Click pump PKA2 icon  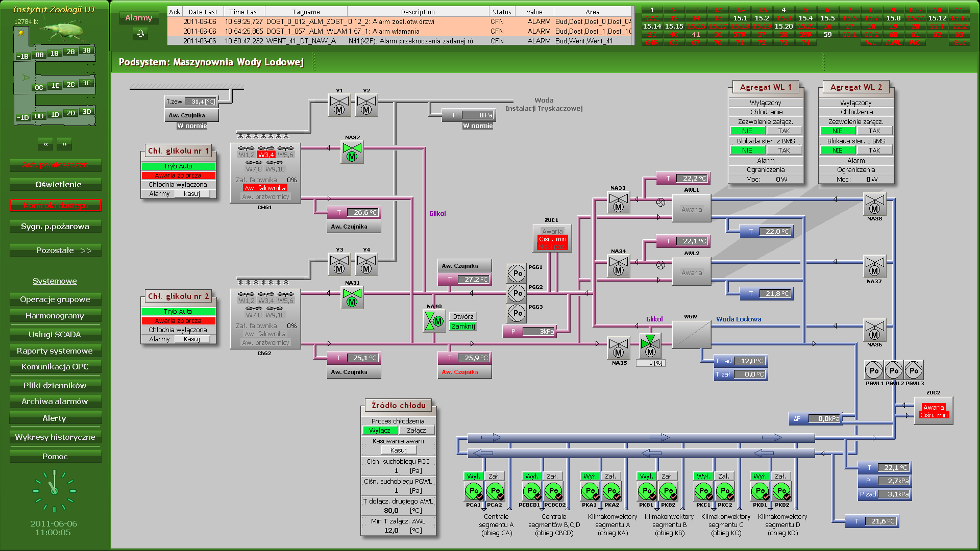(x=611, y=491)
